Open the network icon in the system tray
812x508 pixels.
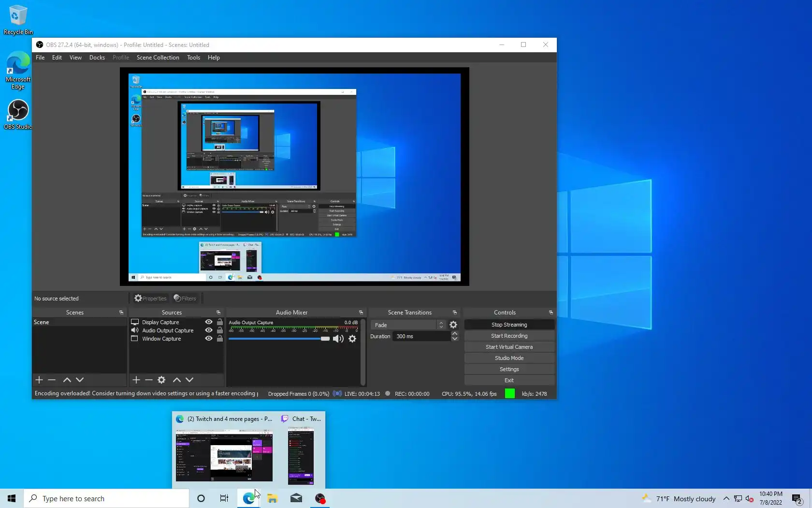738,499
